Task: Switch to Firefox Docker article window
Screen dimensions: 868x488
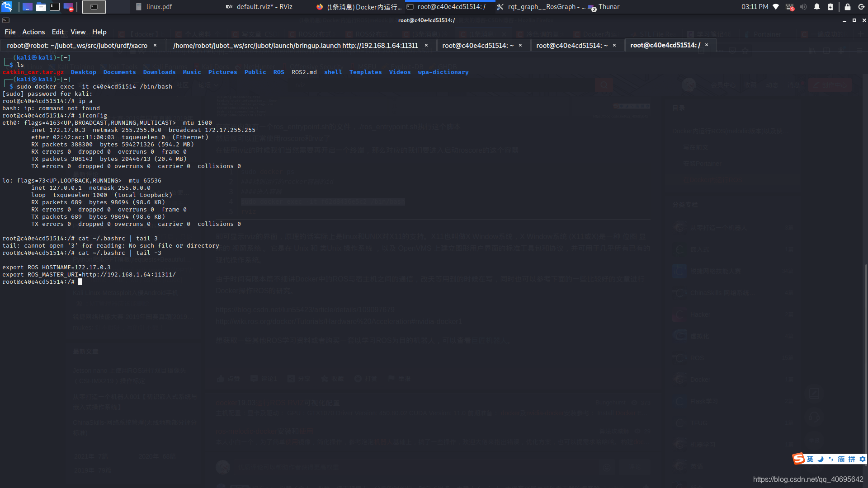Action: [359, 7]
